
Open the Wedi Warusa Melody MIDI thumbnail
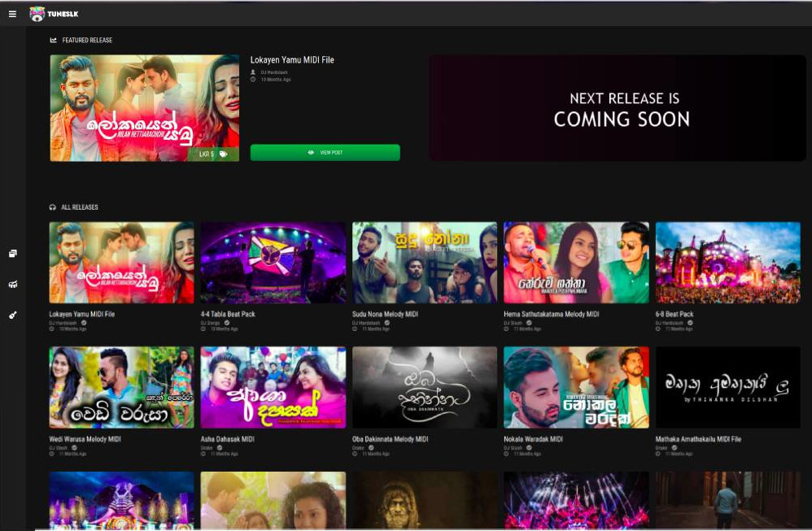[122, 388]
